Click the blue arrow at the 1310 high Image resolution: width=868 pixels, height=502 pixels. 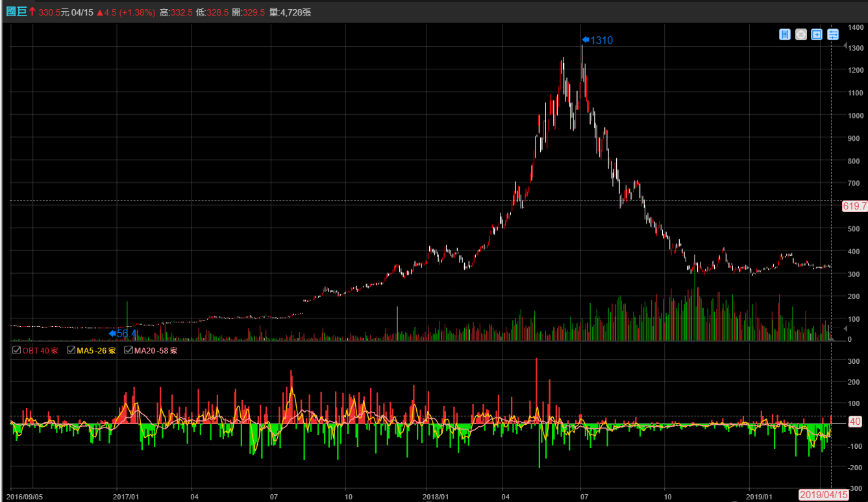pyautogui.click(x=585, y=40)
